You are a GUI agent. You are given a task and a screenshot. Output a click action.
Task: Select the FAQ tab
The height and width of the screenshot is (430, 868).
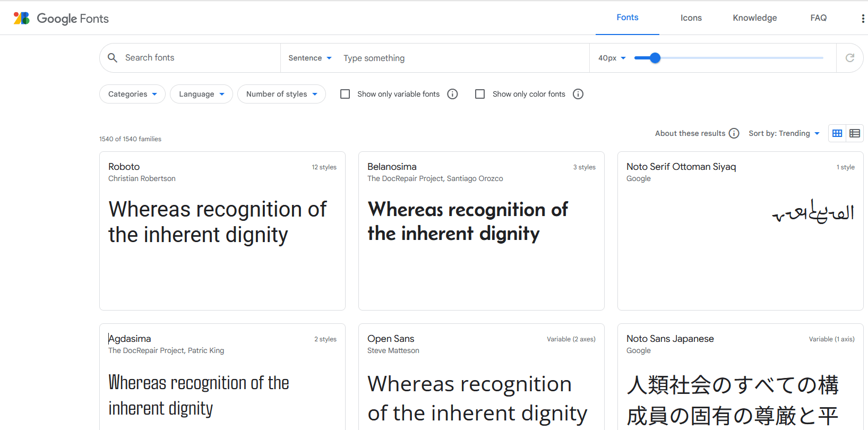pos(819,18)
